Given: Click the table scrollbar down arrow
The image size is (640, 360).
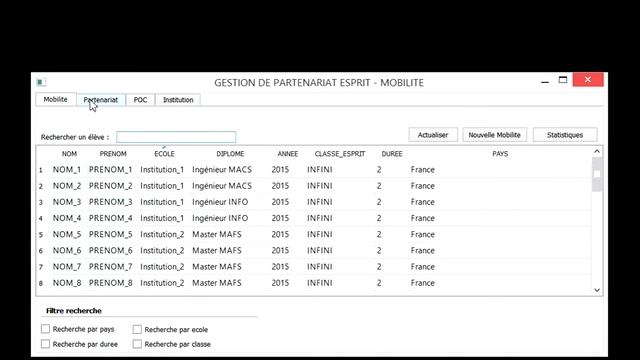Looking at the screenshot, I should pyautogui.click(x=597, y=290).
